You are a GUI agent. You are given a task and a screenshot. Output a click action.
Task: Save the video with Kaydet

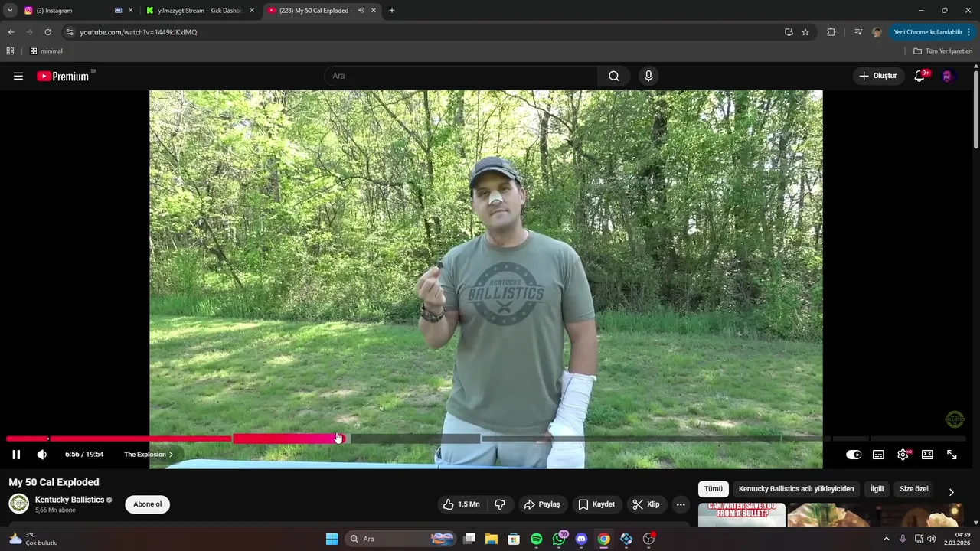[596, 504]
